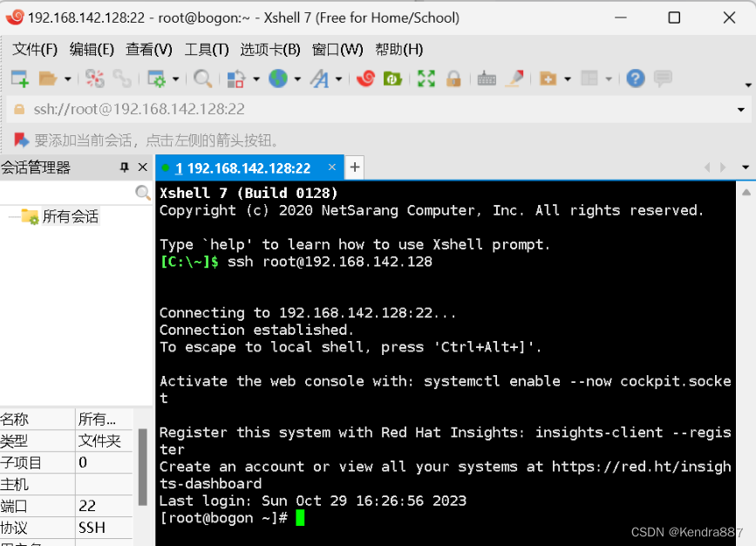
Task: Add a new tab with plus button
Action: [355, 167]
